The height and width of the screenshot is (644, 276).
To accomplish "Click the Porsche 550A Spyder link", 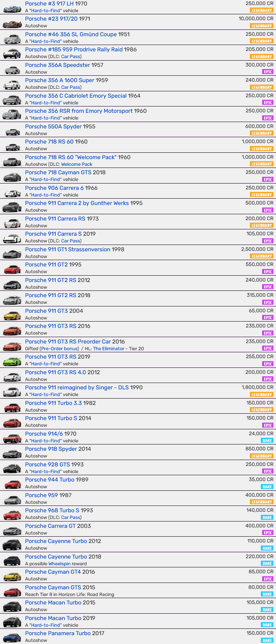I will point(53,126).
